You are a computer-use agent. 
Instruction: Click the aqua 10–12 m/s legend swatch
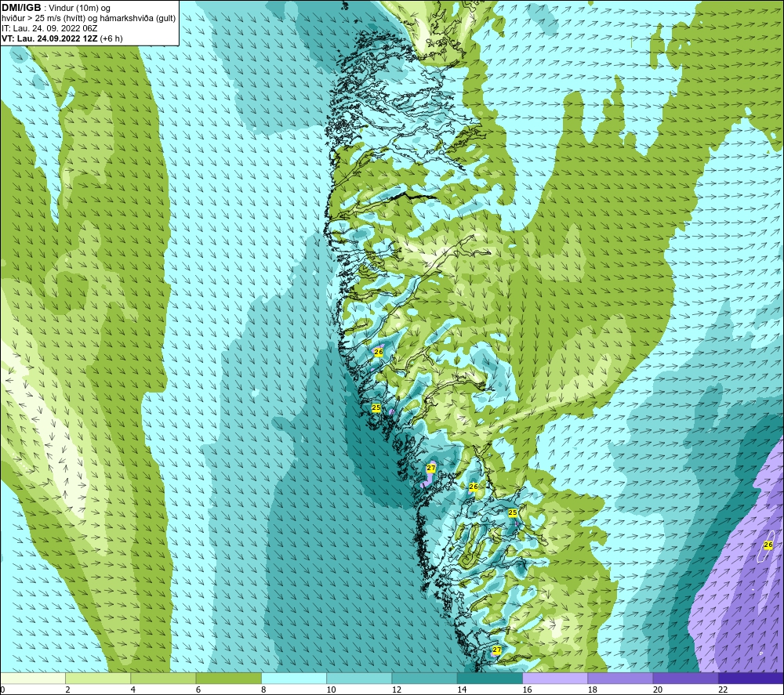359,678
